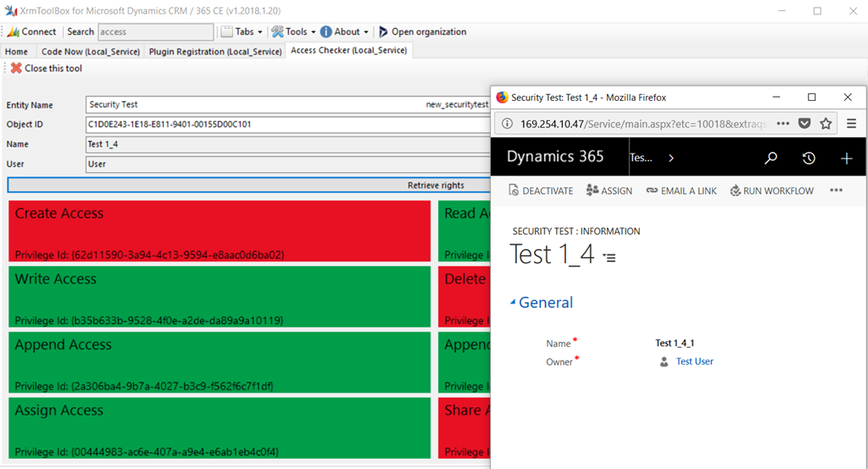Click the red X Close this tool
This screenshot has height=469, width=868.
pos(16,68)
